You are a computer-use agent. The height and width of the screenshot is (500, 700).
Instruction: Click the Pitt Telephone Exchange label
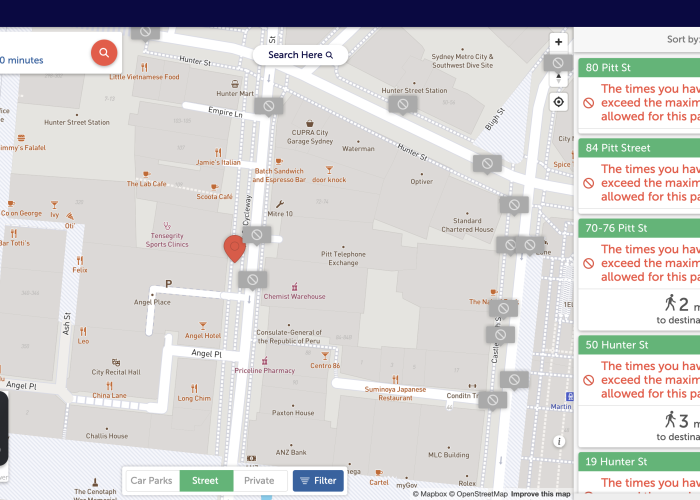pos(343,258)
